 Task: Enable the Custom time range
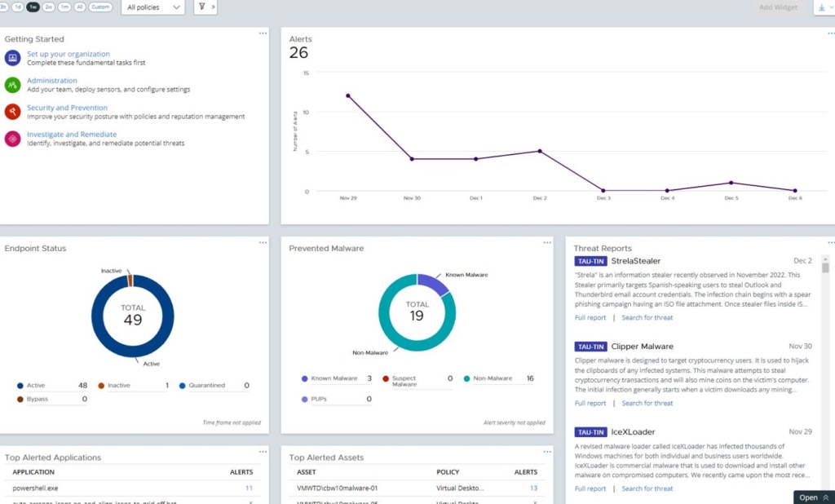point(100,7)
